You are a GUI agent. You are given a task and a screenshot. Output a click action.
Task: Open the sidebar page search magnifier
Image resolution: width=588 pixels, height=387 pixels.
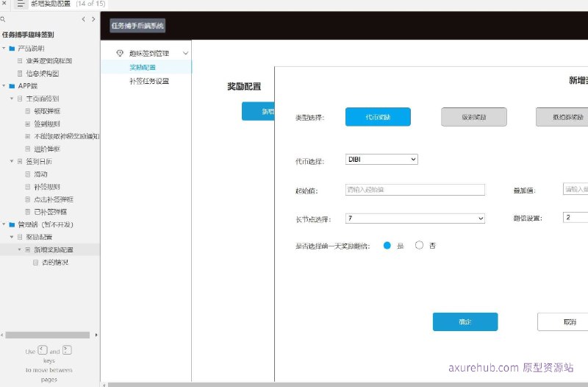[x=3, y=19]
